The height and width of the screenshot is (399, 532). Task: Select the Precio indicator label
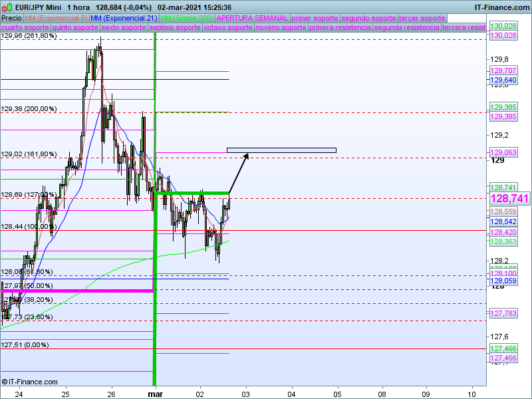coord(11,19)
